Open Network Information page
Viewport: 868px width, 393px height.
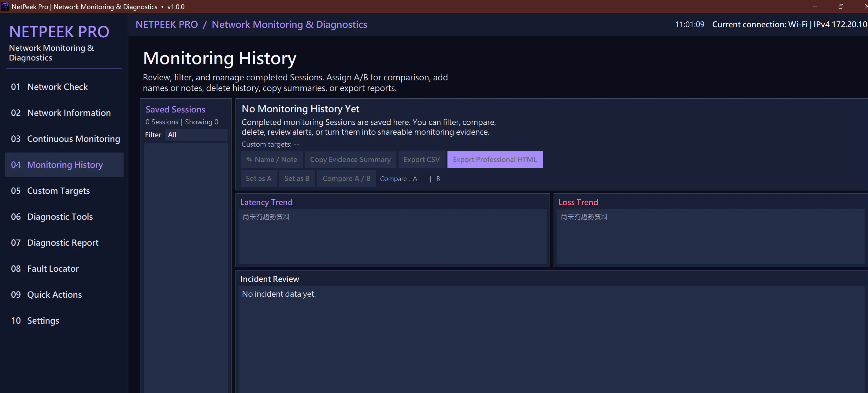[64, 113]
